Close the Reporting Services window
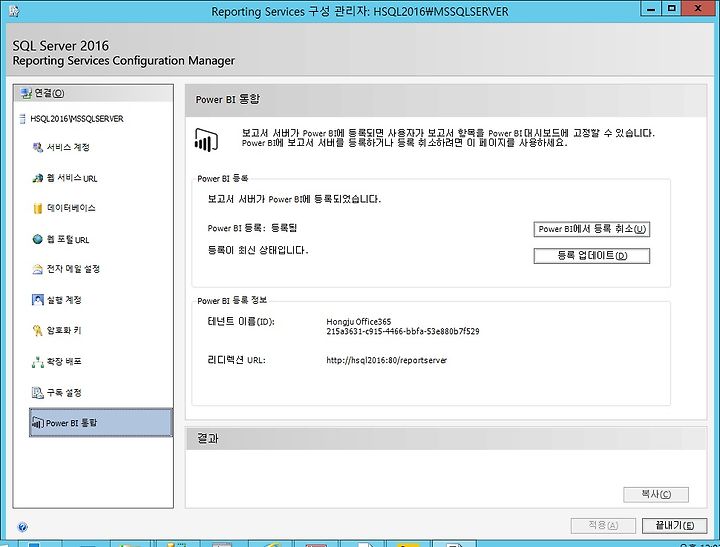Screen dimensions: 720x547 click(x=698, y=9)
